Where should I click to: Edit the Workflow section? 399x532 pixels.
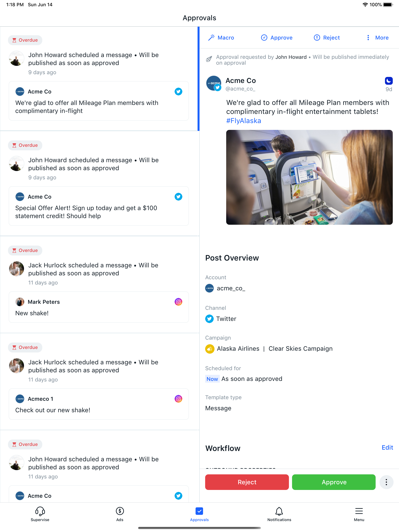tap(387, 447)
